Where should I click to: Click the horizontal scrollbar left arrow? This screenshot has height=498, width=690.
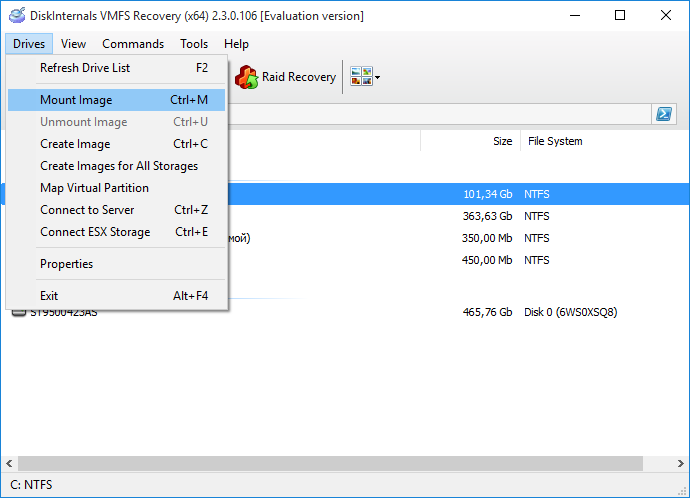coord(9,463)
